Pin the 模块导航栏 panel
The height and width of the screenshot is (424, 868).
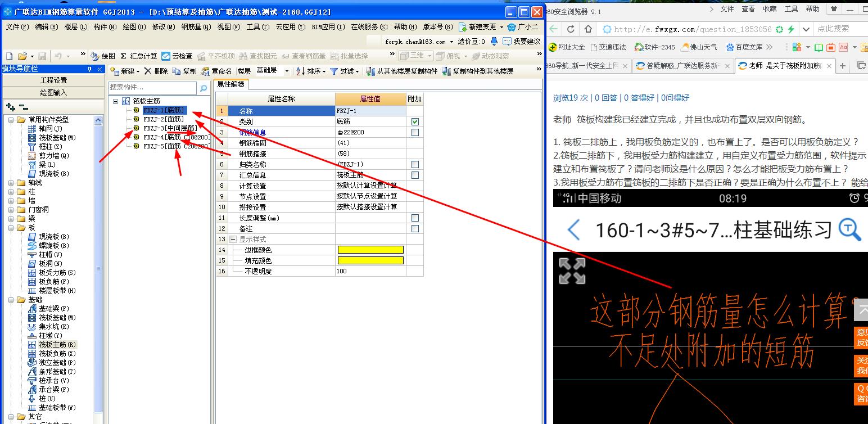point(89,69)
